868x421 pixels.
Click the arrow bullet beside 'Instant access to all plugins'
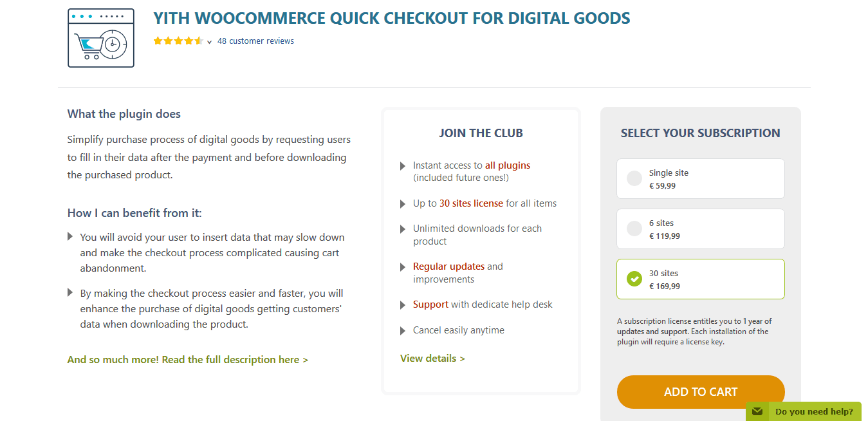(x=403, y=166)
